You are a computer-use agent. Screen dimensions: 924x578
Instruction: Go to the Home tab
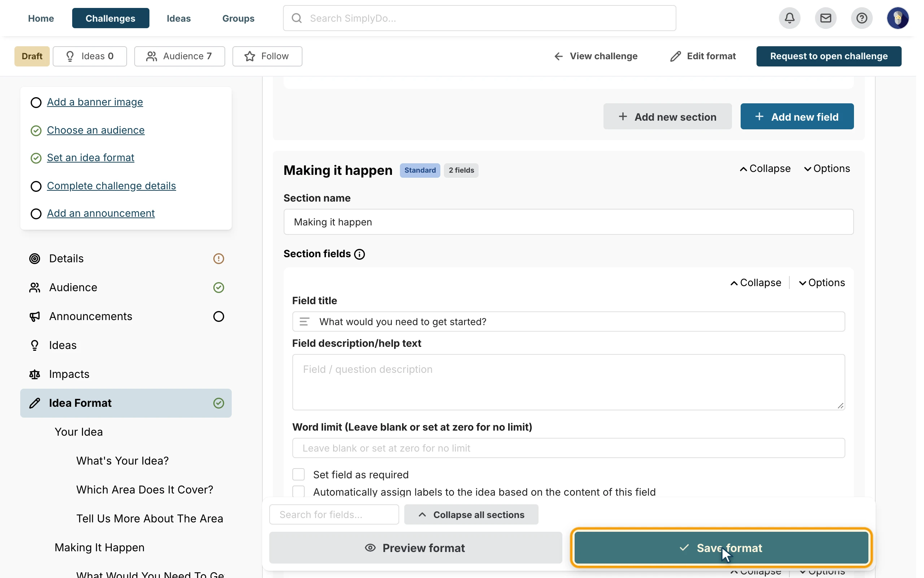41,18
